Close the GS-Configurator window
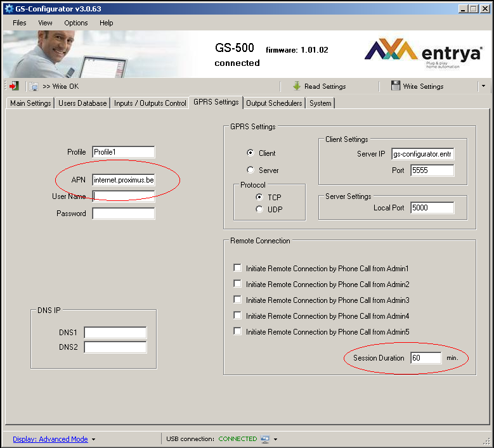The image size is (494, 448). [x=484, y=9]
